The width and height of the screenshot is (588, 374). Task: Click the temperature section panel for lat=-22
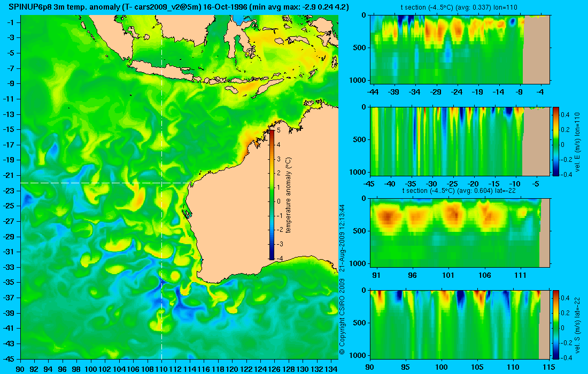pos(460,233)
